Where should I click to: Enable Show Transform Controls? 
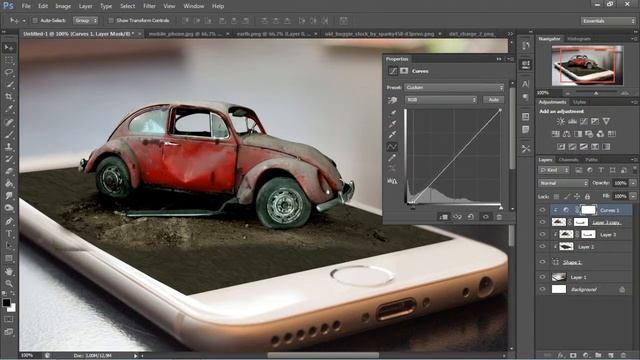point(111,20)
